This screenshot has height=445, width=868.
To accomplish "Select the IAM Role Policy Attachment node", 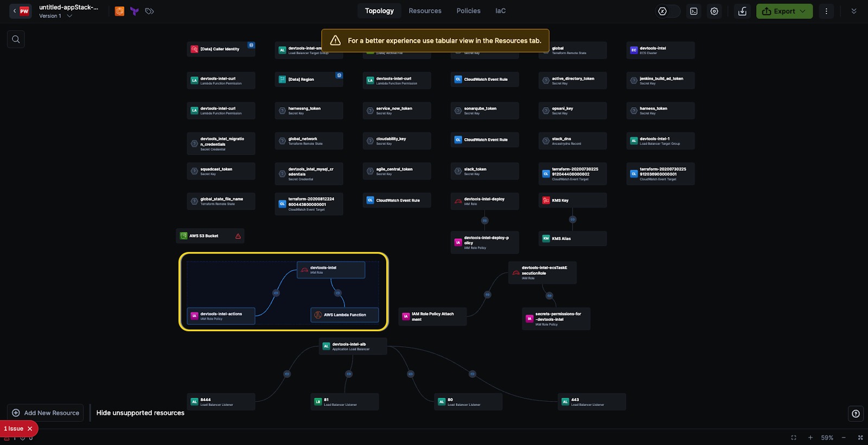I will [x=432, y=316].
